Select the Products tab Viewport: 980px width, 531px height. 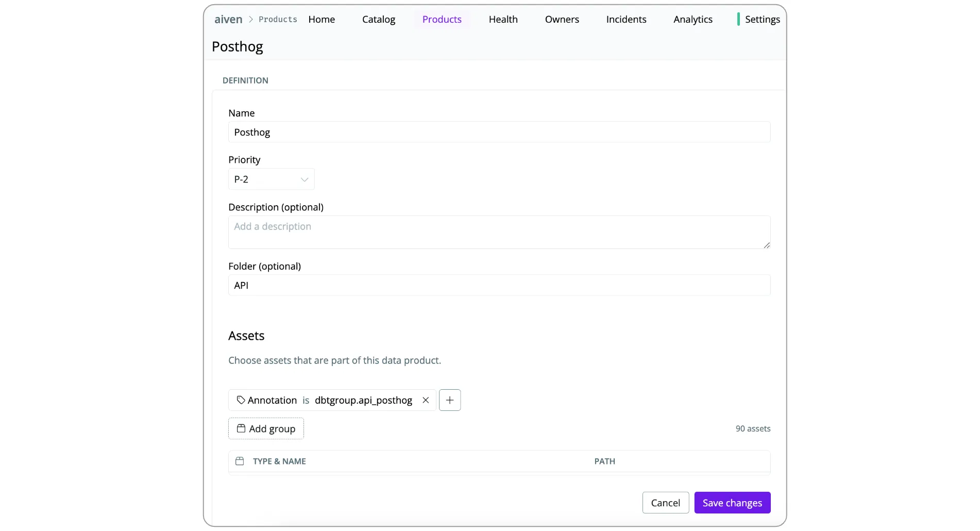pyautogui.click(x=442, y=19)
